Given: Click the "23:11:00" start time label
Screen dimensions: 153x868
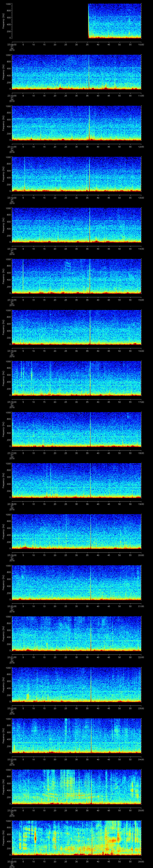Looking at the screenshot, I should coord(12,147).
